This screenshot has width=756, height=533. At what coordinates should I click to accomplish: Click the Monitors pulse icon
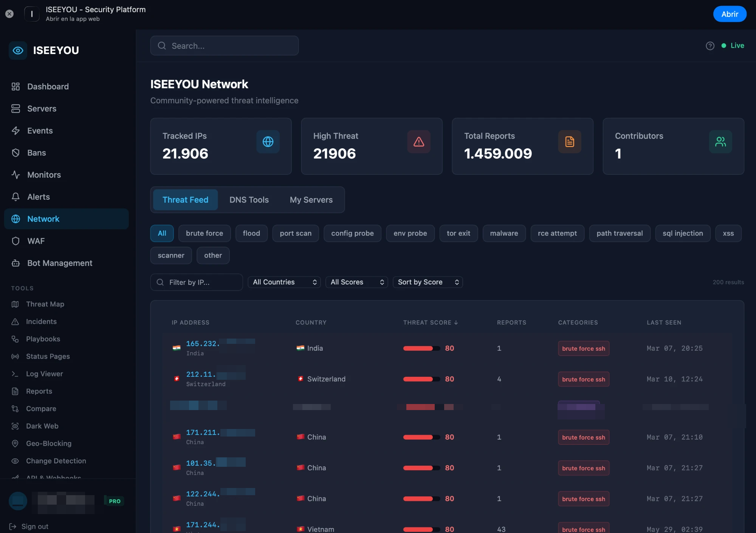(x=15, y=175)
